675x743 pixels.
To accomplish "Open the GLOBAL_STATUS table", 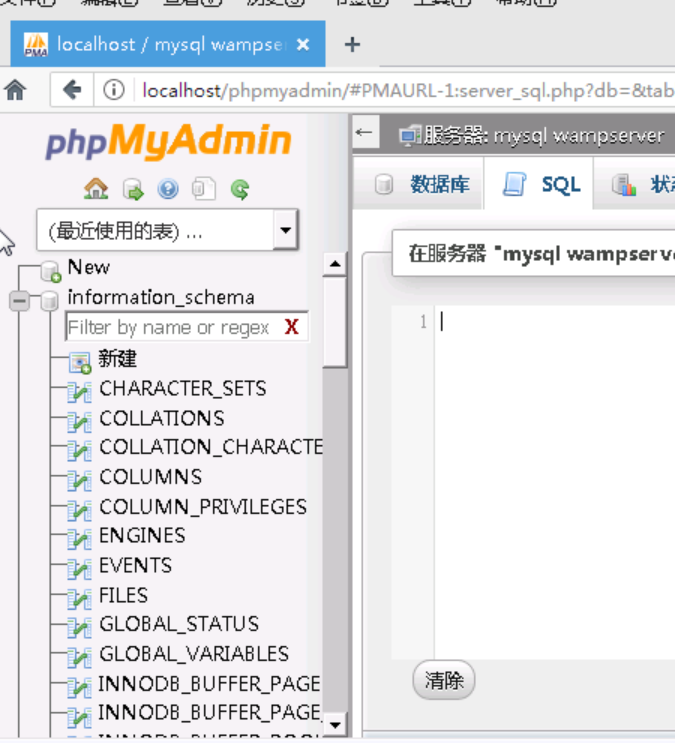I will point(179,624).
